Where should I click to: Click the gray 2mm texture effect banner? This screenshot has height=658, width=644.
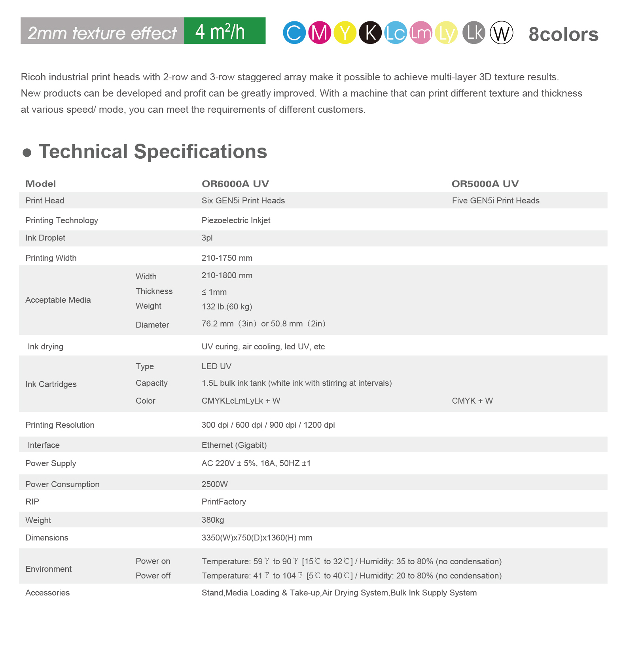102,31
